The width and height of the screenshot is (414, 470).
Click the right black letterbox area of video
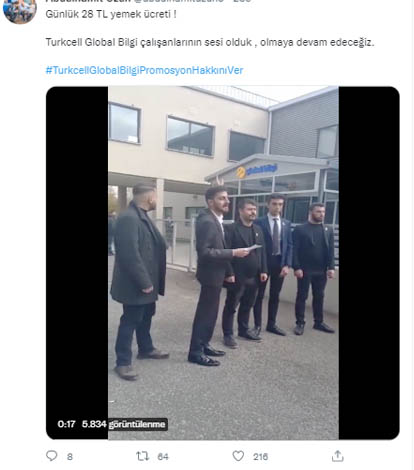369,263
